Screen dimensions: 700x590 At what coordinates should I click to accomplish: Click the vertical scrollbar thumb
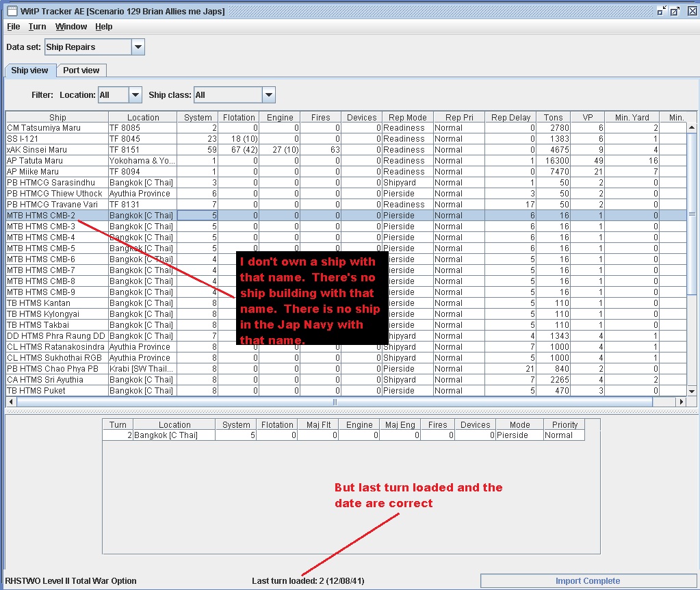[x=692, y=214]
